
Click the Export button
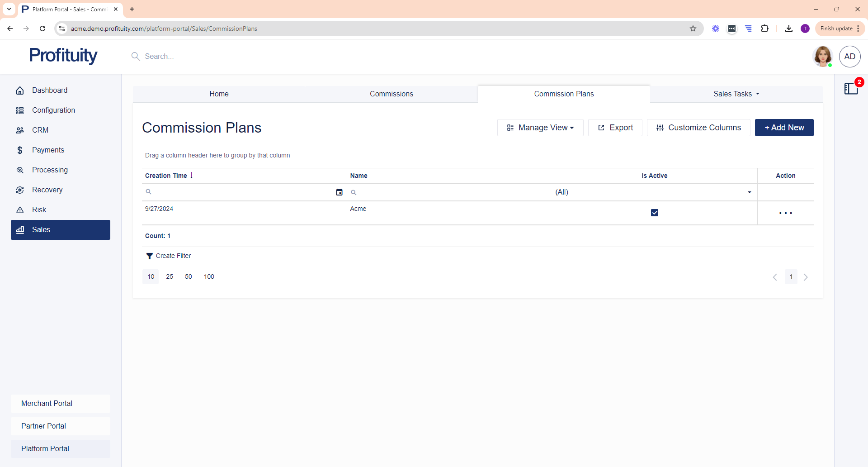[x=615, y=128]
